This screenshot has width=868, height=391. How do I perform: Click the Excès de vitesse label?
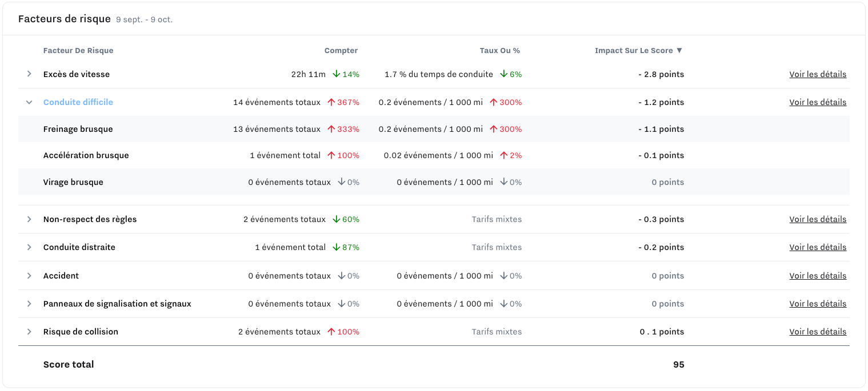(77, 74)
